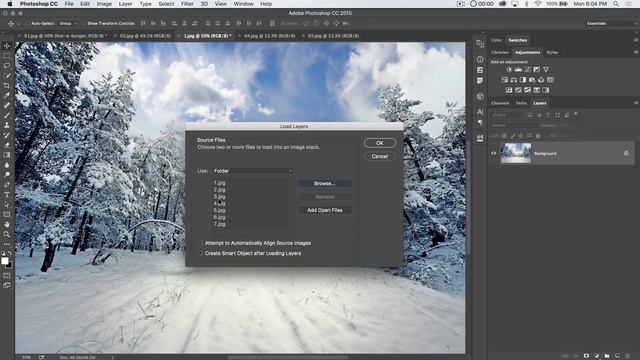Open the layer blend mode Normal dropdown
Image resolution: width=640 pixels, height=360 pixels.
pyautogui.click(x=516, y=125)
